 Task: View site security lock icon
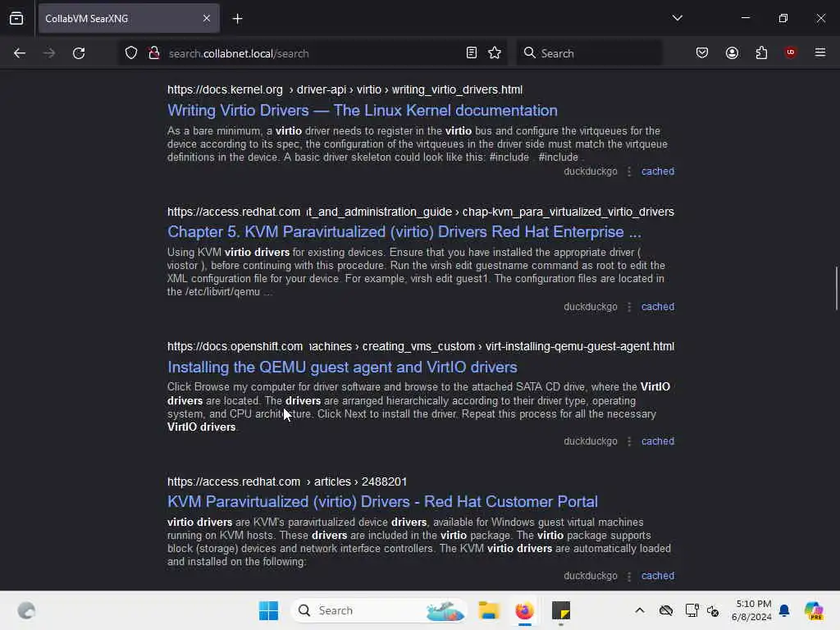[x=154, y=53]
